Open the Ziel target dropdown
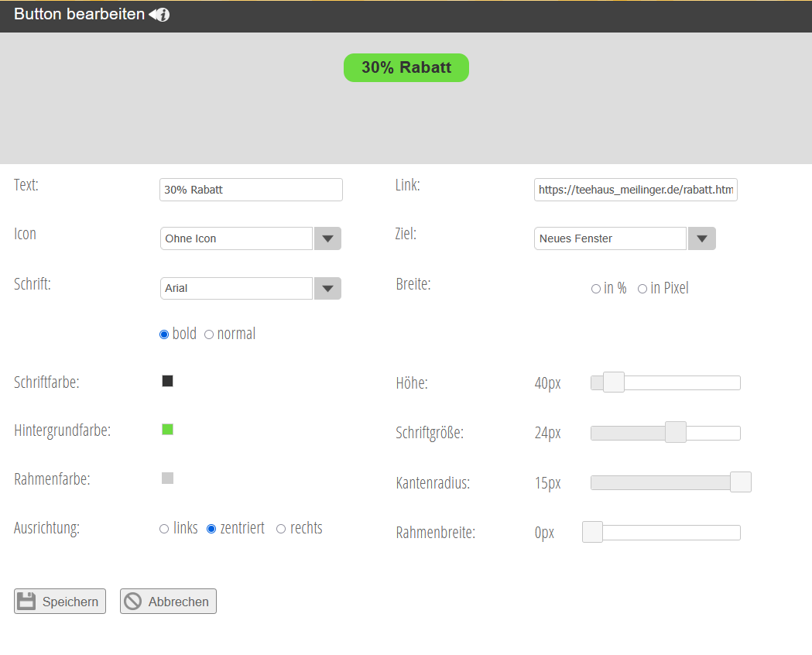 click(701, 238)
